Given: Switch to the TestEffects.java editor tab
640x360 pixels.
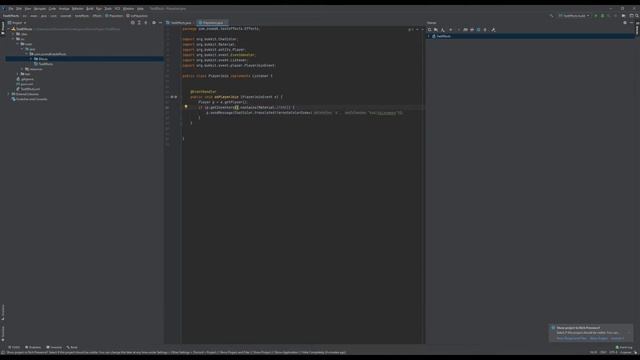Looking at the screenshot, I should [179, 23].
